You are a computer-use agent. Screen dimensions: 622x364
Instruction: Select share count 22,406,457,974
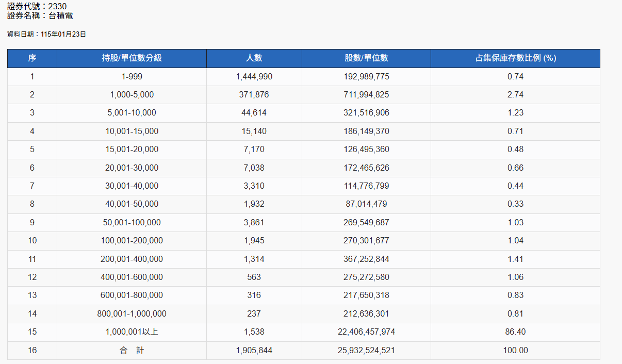[366, 332]
